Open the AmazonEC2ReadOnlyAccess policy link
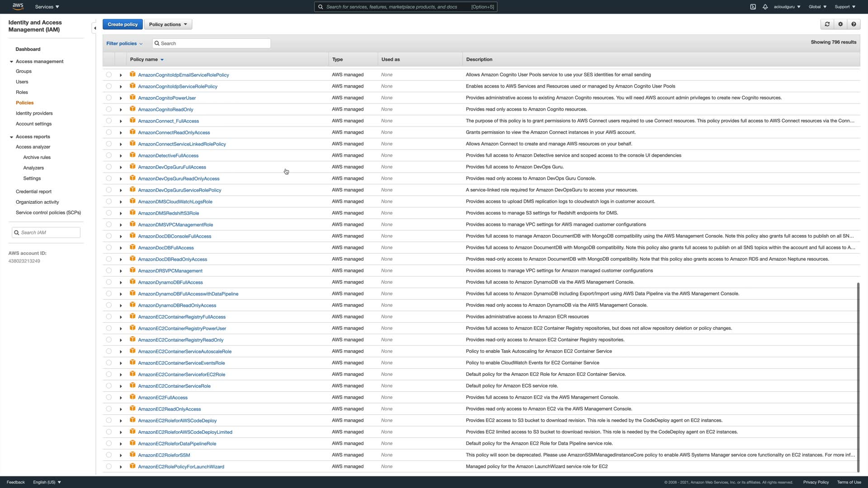This screenshot has height=488, width=868. 169,409
